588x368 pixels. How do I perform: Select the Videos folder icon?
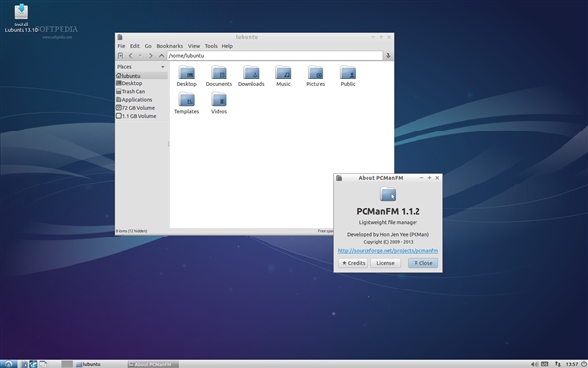pyautogui.click(x=219, y=103)
